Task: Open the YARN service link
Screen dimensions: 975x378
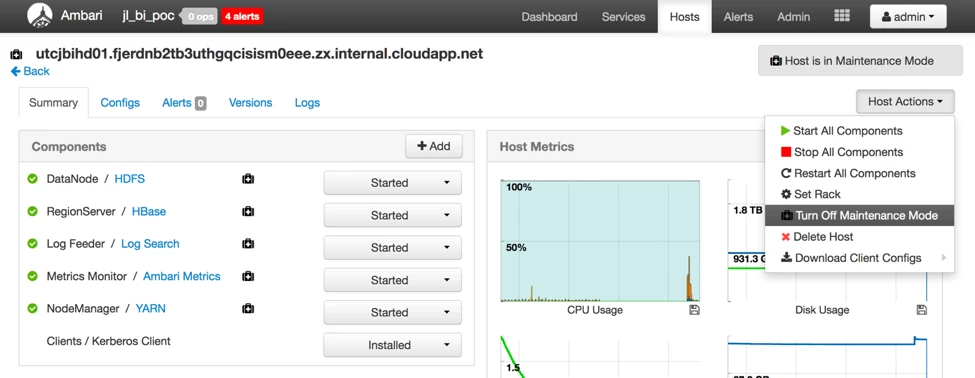Action: 150,308
